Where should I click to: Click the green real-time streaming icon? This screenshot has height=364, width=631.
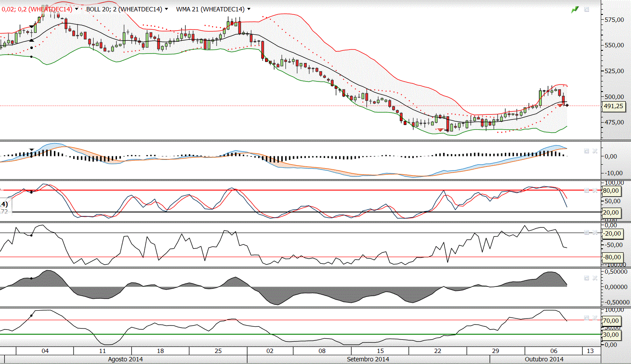[575, 9]
